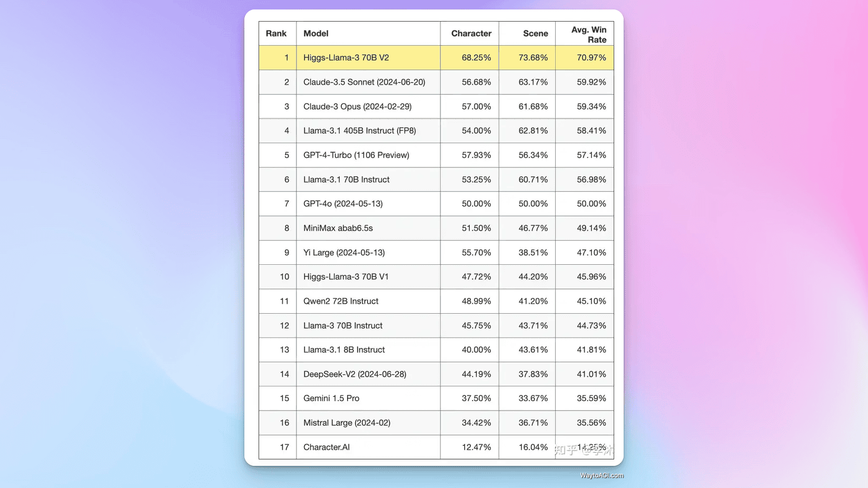Click the Character column header
This screenshot has height=488, width=868.
coord(471,34)
